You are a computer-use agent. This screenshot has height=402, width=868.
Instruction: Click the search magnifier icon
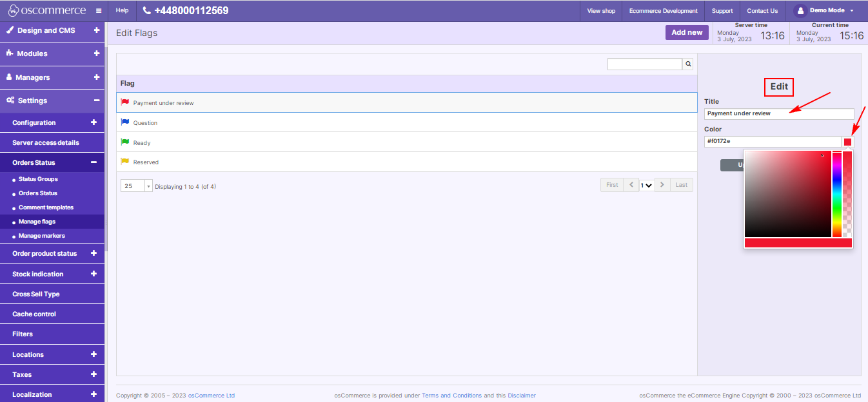point(687,63)
